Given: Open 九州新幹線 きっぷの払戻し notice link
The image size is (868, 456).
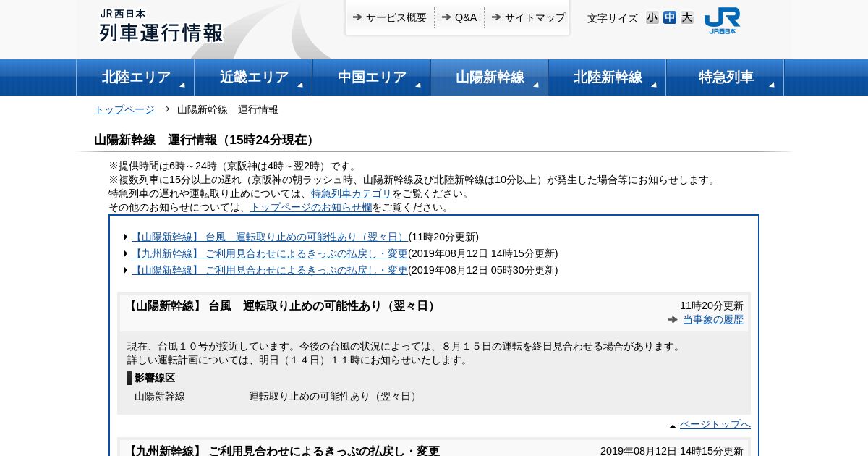Looking at the screenshot, I should pyautogui.click(x=270, y=253).
